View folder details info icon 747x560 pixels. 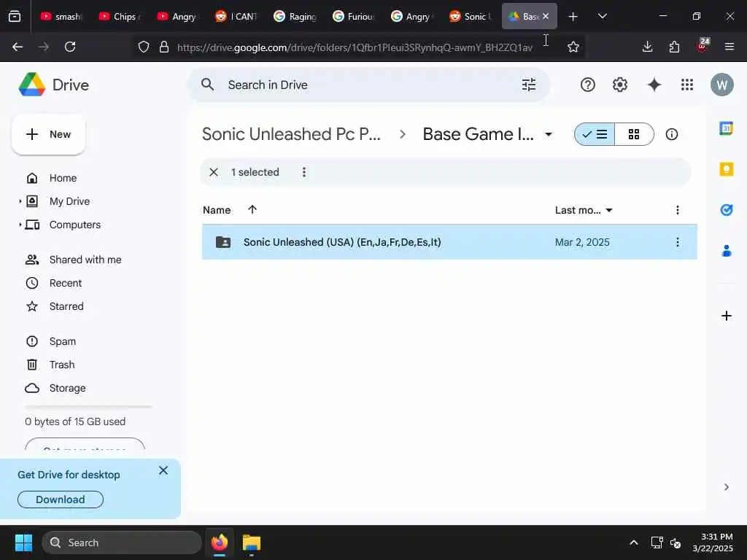(x=672, y=134)
